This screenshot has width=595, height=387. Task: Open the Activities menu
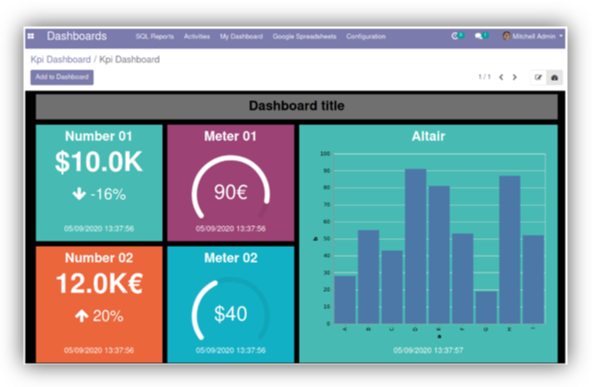pos(197,36)
